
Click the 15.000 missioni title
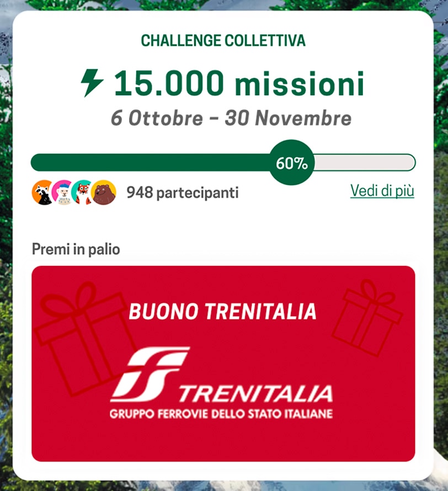pos(239,83)
